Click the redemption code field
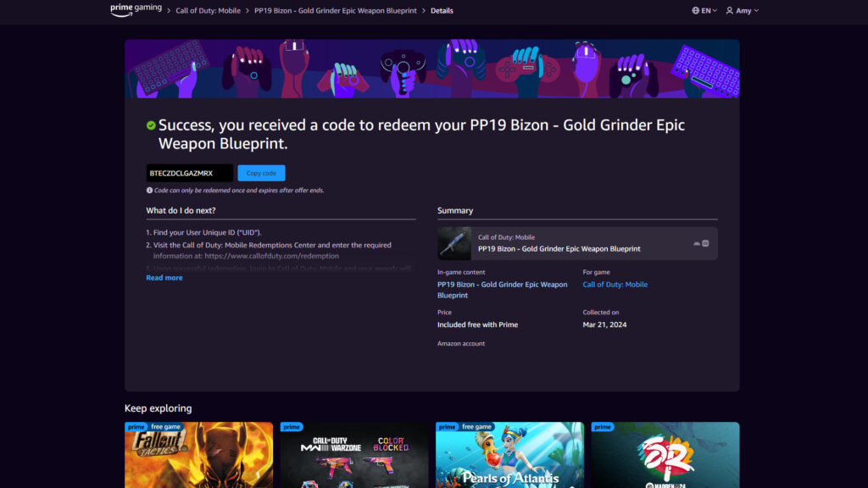Viewport: 868px width, 488px height. point(189,173)
